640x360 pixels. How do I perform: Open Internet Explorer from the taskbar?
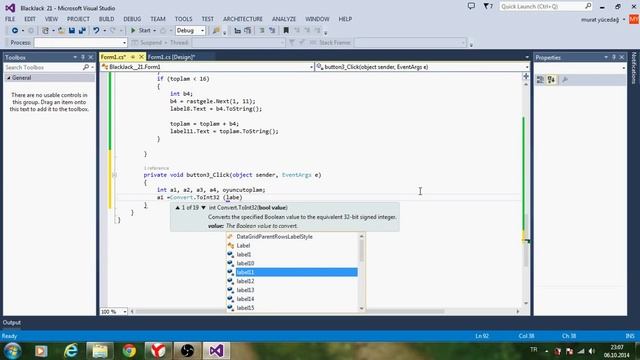[71, 351]
